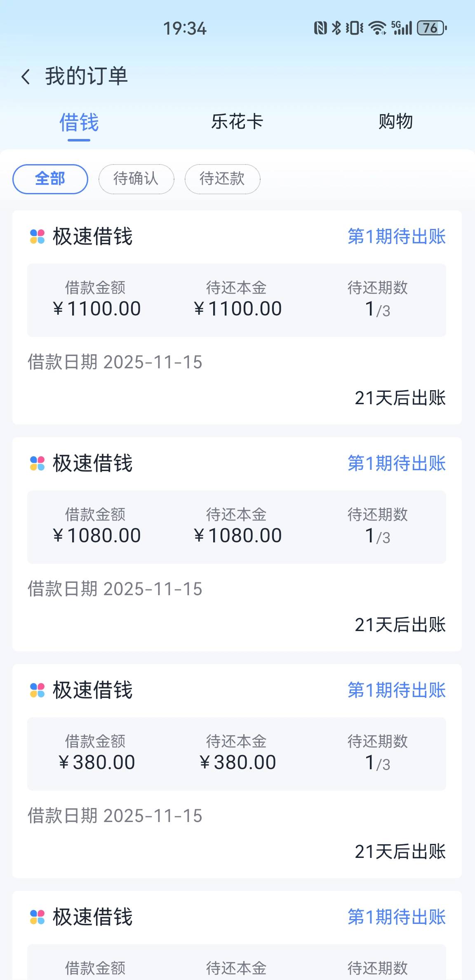
Task: Tap the vibrate mode status icon
Action: pos(354,28)
